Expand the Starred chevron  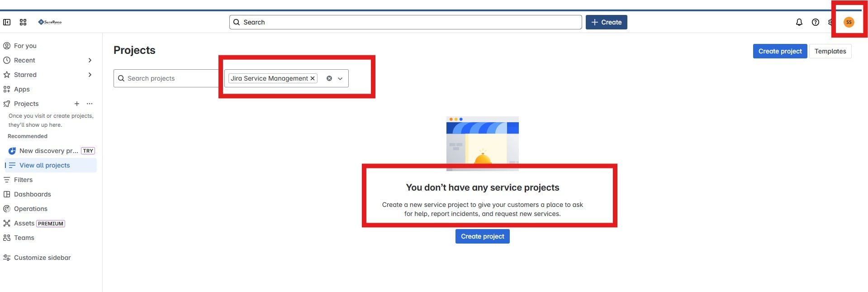[x=90, y=75]
